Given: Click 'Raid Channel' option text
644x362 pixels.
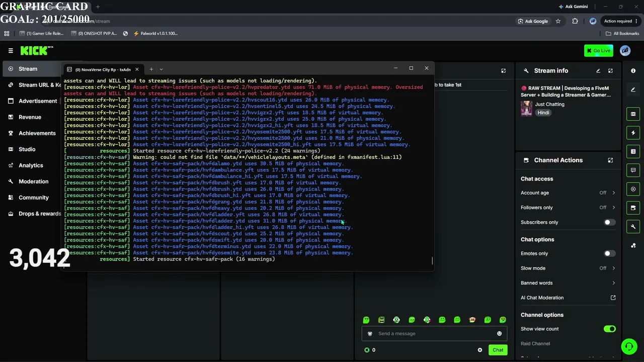Looking at the screenshot, I should click(535, 343).
